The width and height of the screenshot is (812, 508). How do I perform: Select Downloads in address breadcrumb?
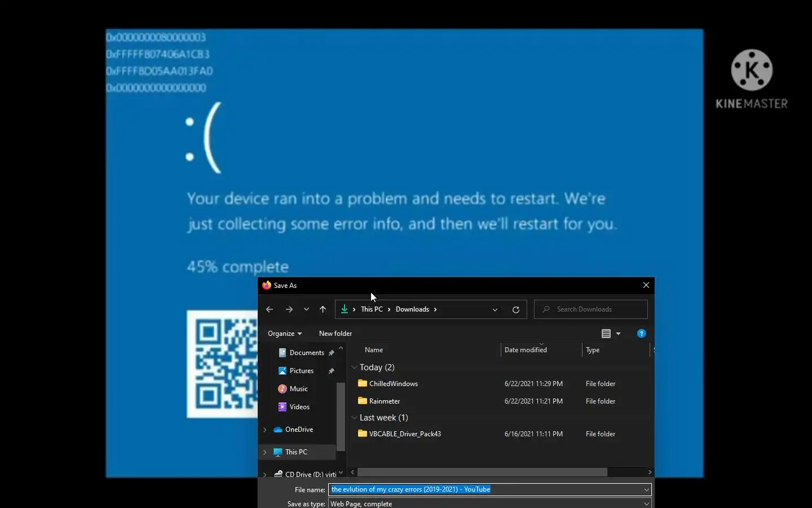(412, 309)
